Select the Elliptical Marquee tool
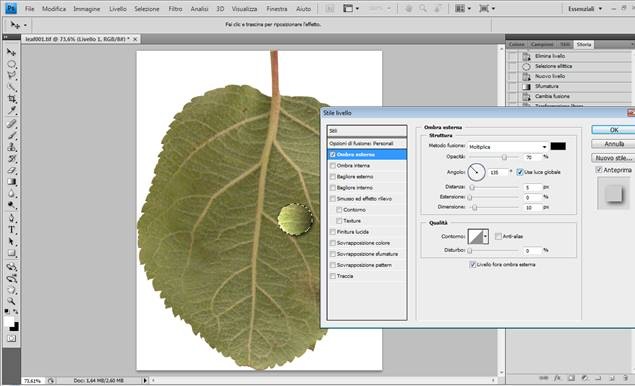 coord(11,64)
